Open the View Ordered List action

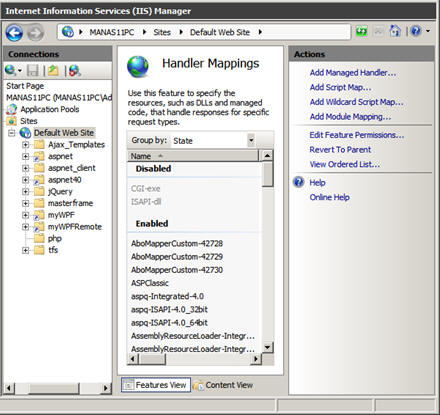click(x=345, y=164)
